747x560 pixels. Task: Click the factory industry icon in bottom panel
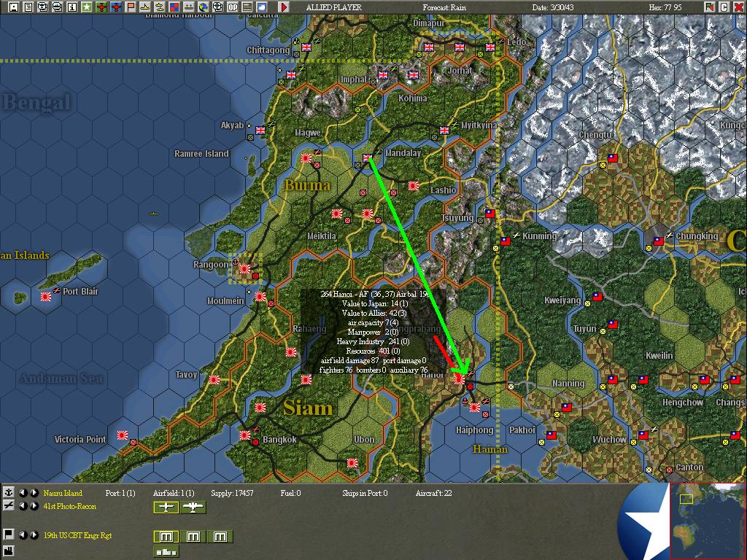point(9,551)
